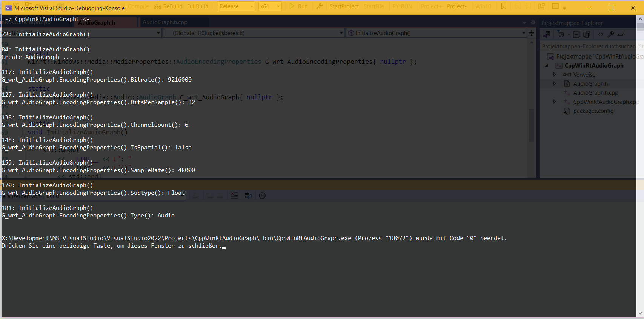This screenshot has height=319, width=644.
Task: Expand the CppWinRtAudioGraph.cpp node
Action: [x=555, y=102]
